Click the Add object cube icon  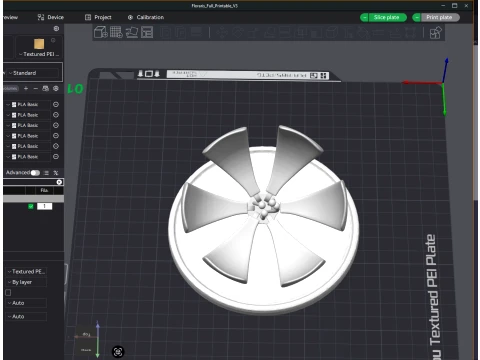[101, 32]
